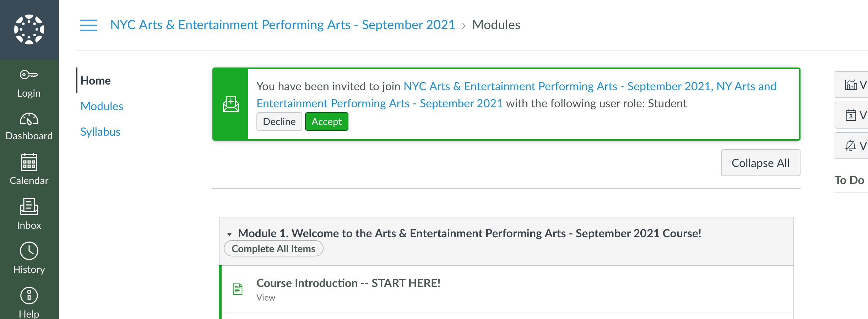Open Dashboard from the sidebar
This screenshot has width=868, height=319.
(x=29, y=127)
